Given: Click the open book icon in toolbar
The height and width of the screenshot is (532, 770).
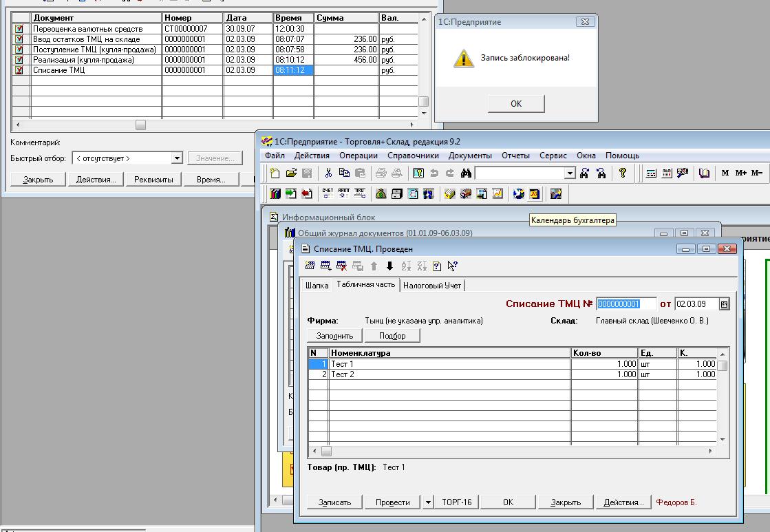Looking at the screenshot, I should click(704, 173).
